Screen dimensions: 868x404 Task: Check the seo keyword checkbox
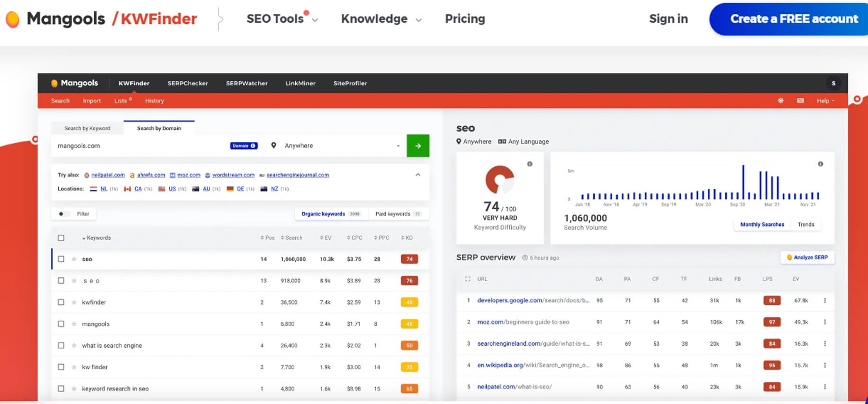61,259
